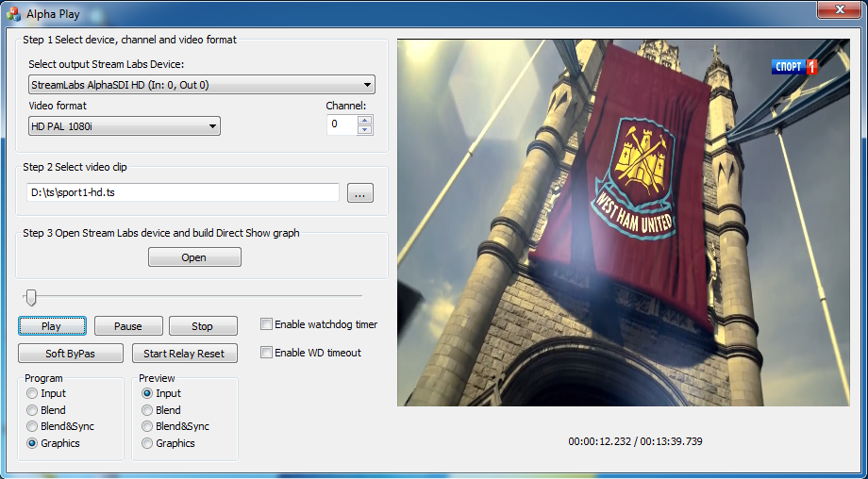Browse for a video clip with ... button
Image resolution: width=868 pixels, height=479 pixels.
click(x=360, y=193)
